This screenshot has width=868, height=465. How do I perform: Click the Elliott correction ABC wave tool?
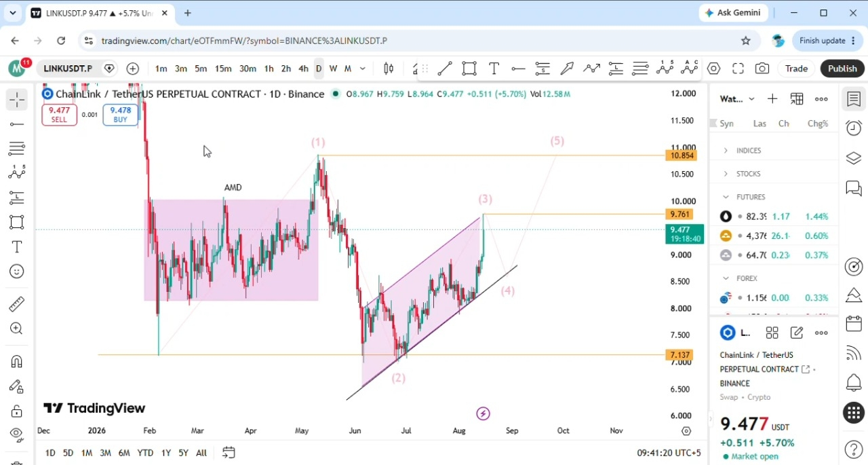tap(690, 68)
